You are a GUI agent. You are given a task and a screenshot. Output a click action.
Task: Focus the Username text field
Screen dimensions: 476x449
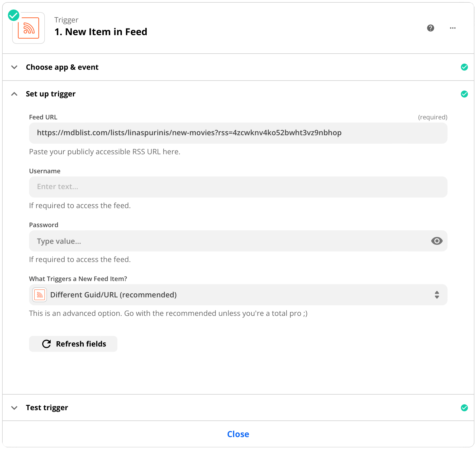(x=237, y=187)
